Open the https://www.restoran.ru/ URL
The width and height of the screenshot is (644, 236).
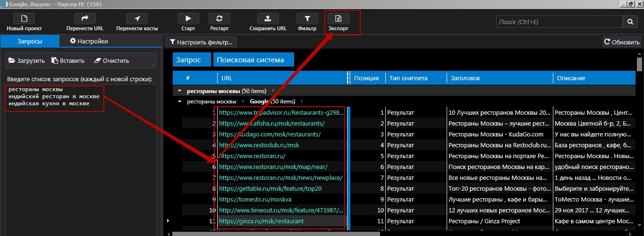point(252,156)
